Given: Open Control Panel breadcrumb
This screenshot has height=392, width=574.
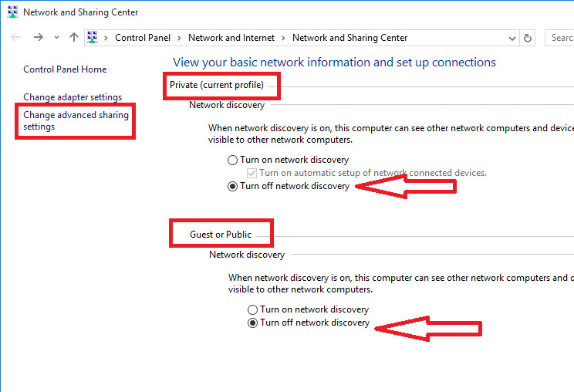Looking at the screenshot, I should (143, 38).
